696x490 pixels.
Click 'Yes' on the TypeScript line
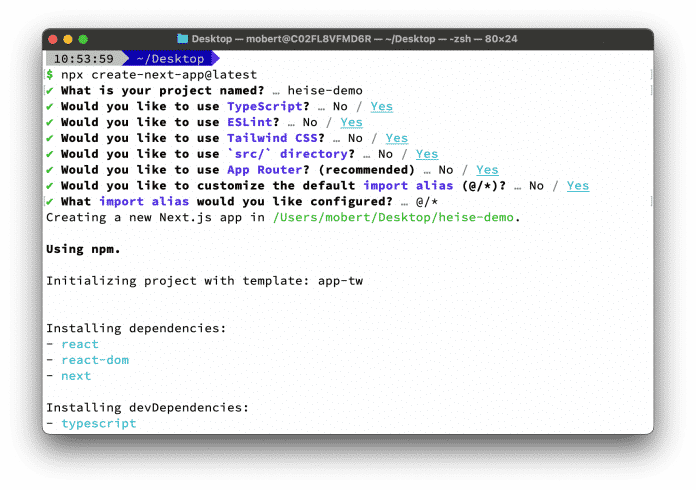382,107
